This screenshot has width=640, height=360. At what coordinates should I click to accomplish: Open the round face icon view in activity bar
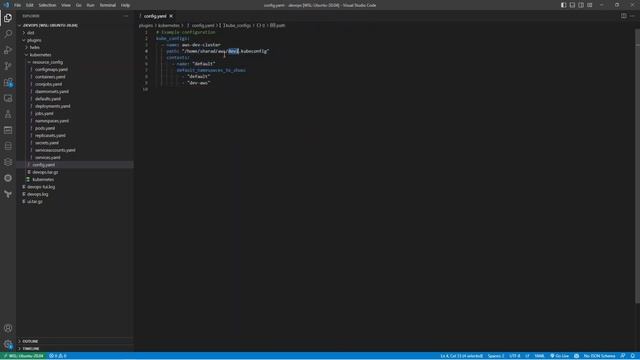click(x=8, y=178)
